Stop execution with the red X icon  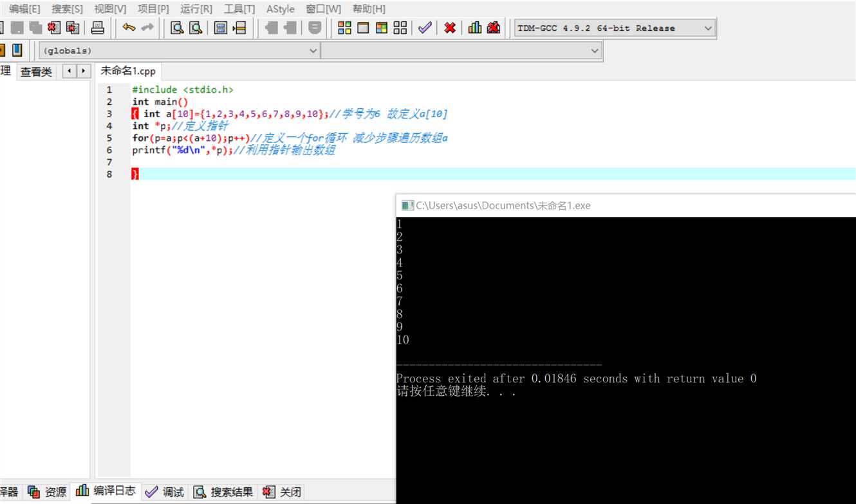point(450,28)
